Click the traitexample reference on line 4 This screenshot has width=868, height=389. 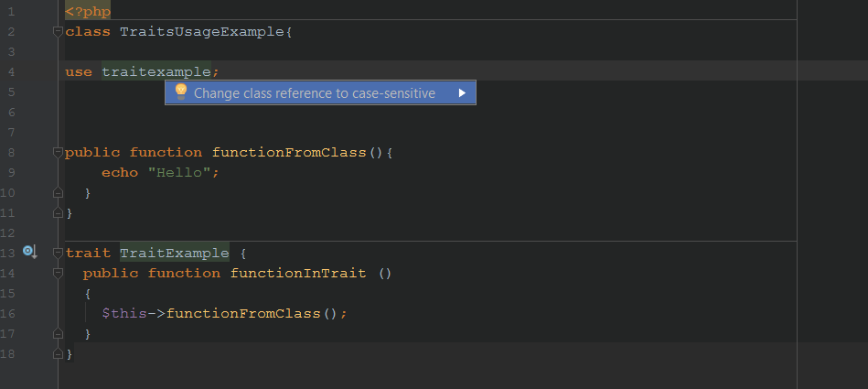[156, 72]
